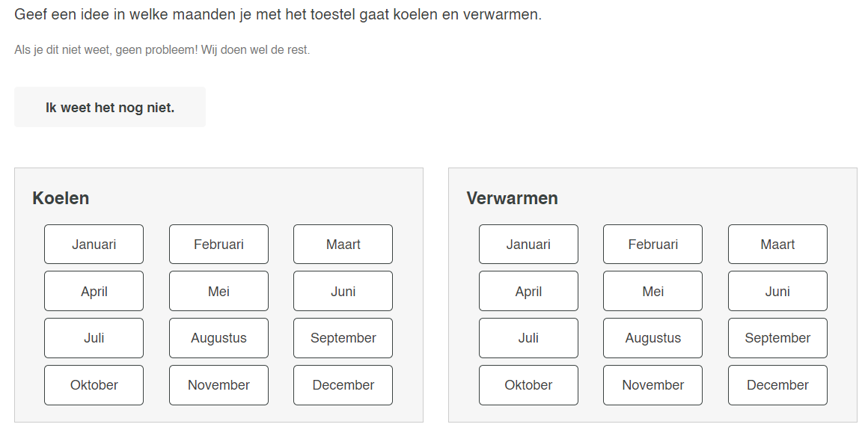The image size is (868, 439).
Task: Select Mei in the Koelen section
Action: click(x=218, y=291)
